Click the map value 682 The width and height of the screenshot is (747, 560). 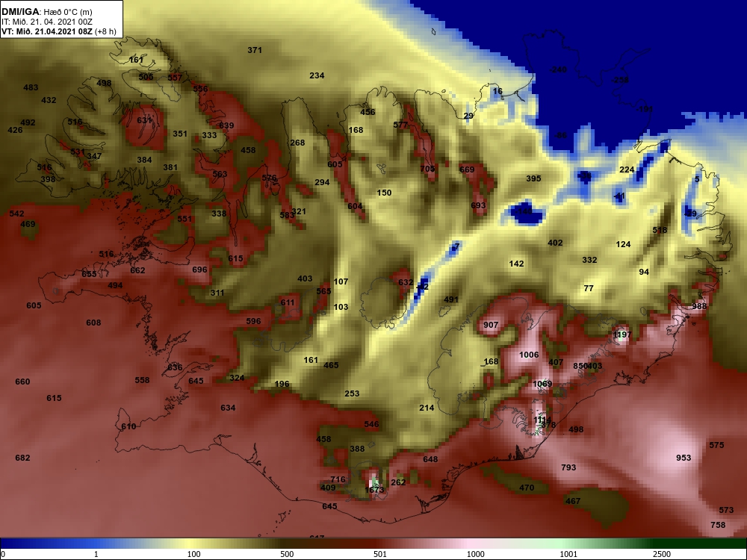pyautogui.click(x=22, y=458)
